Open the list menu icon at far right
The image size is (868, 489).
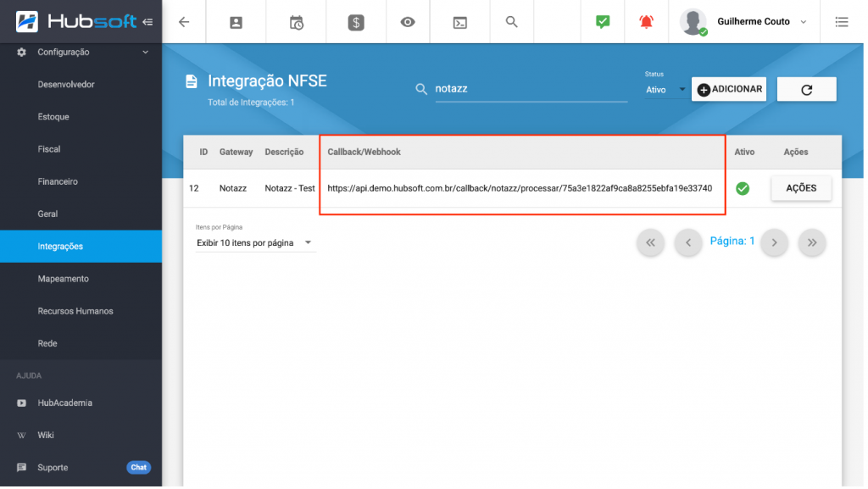pyautogui.click(x=842, y=22)
